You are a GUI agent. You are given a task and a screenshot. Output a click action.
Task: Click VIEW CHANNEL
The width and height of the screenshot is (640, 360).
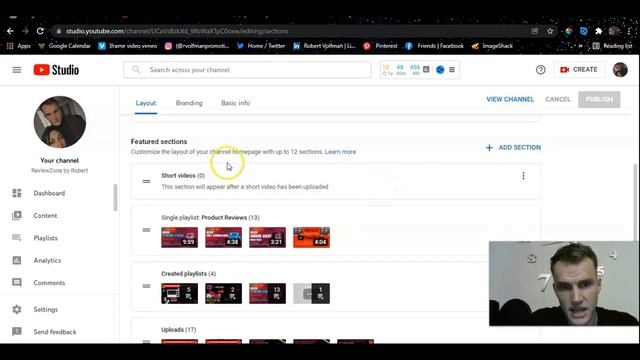[x=510, y=99]
